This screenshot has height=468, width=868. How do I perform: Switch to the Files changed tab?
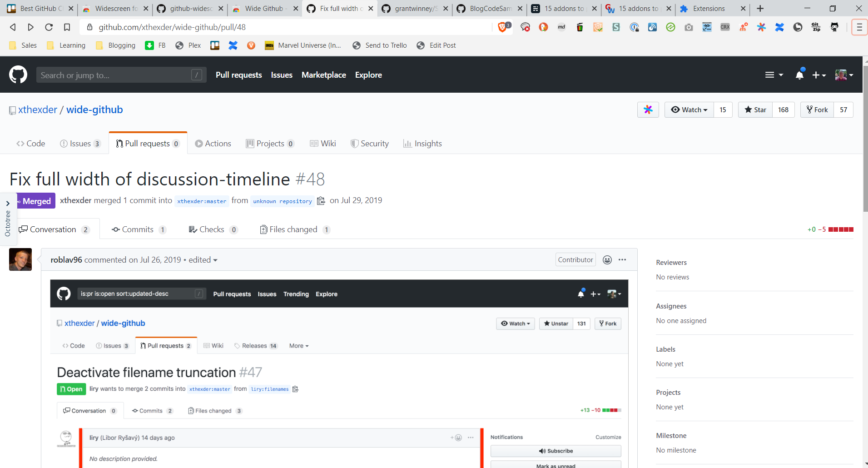(293, 229)
